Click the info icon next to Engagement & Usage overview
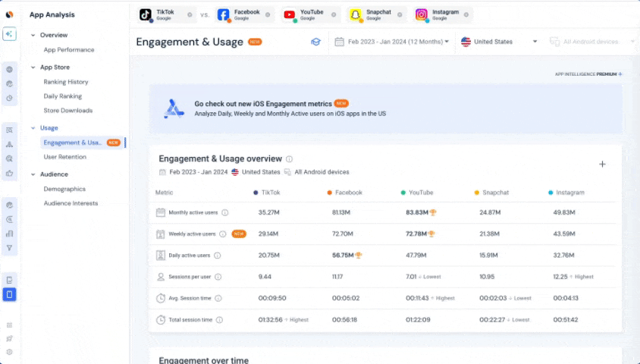This screenshot has height=364, width=640. click(289, 159)
